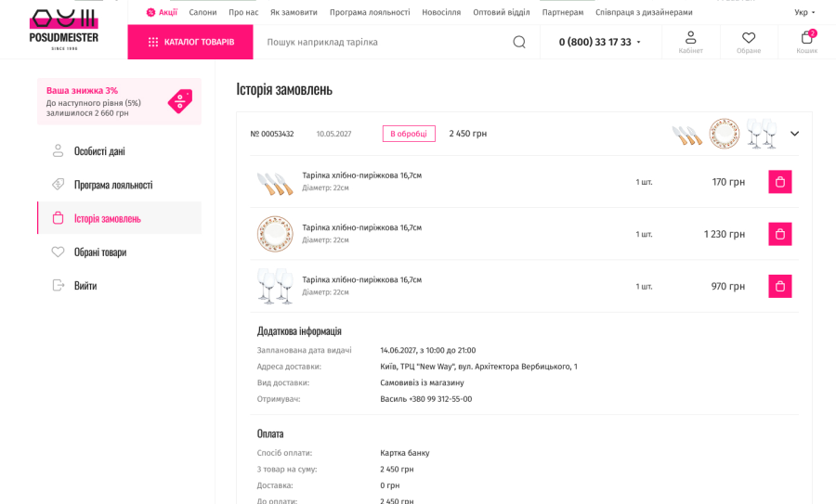
Task: Open Як замовити link
Action: click(294, 12)
